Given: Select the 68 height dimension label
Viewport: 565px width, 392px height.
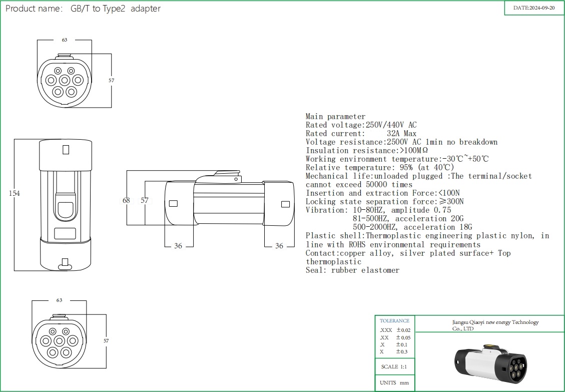Looking at the screenshot, I should tap(126, 200).
